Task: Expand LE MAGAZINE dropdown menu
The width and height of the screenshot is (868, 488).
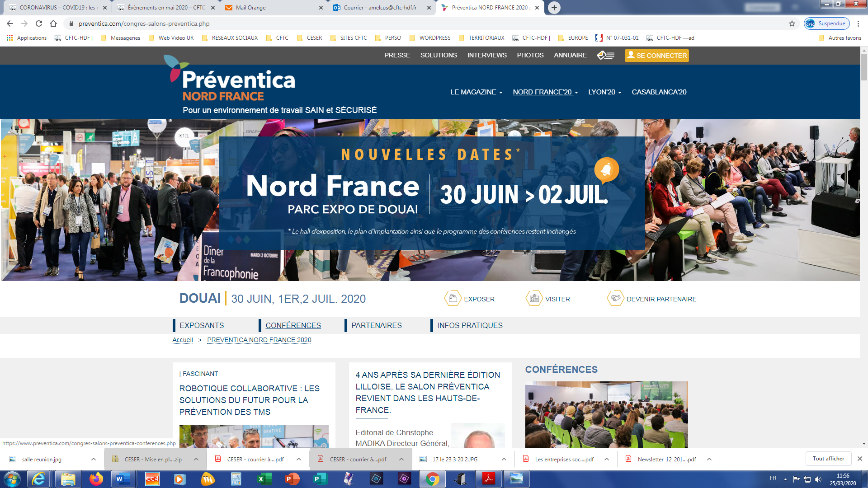Action: pyautogui.click(x=476, y=92)
